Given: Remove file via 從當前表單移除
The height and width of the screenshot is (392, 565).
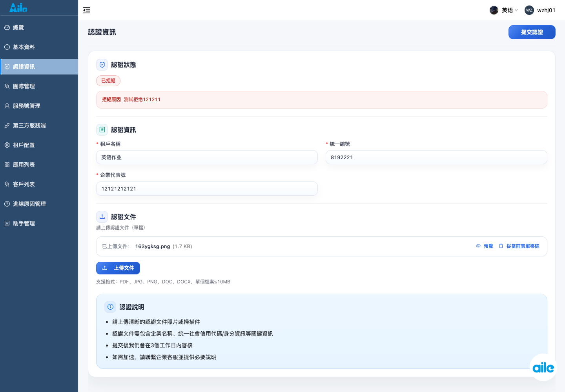Looking at the screenshot, I should tap(519, 246).
